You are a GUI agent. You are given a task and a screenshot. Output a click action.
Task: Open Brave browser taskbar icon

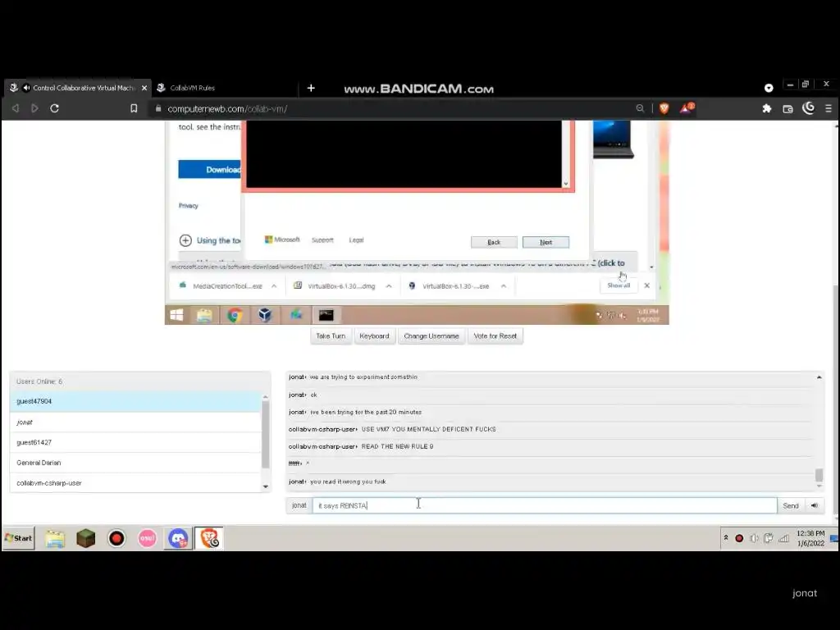[x=209, y=538]
